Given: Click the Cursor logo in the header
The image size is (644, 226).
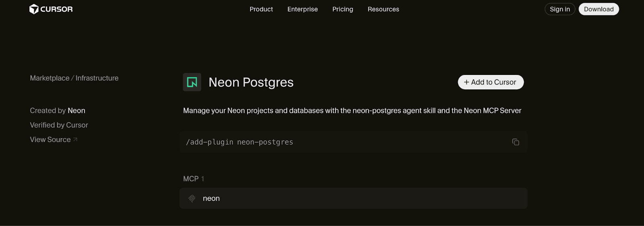Looking at the screenshot, I should pos(51,9).
